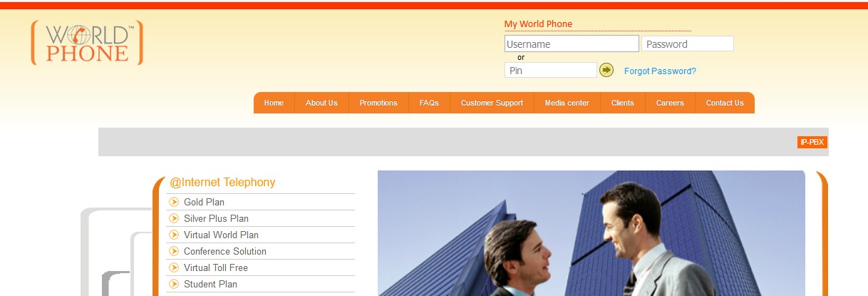Click the arrow icon beside Student Plan
This screenshot has height=296, width=868.
click(x=174, y=284)
